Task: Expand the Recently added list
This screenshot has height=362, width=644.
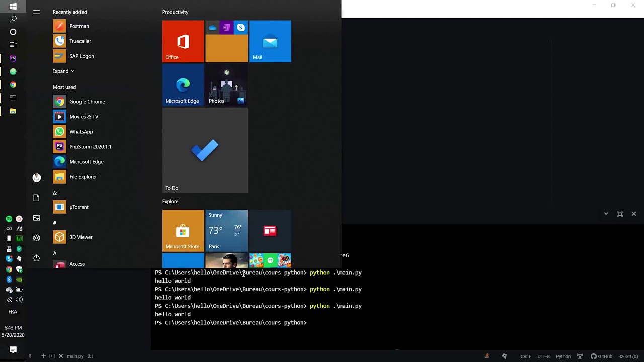Action: click(x=63, y=71)
